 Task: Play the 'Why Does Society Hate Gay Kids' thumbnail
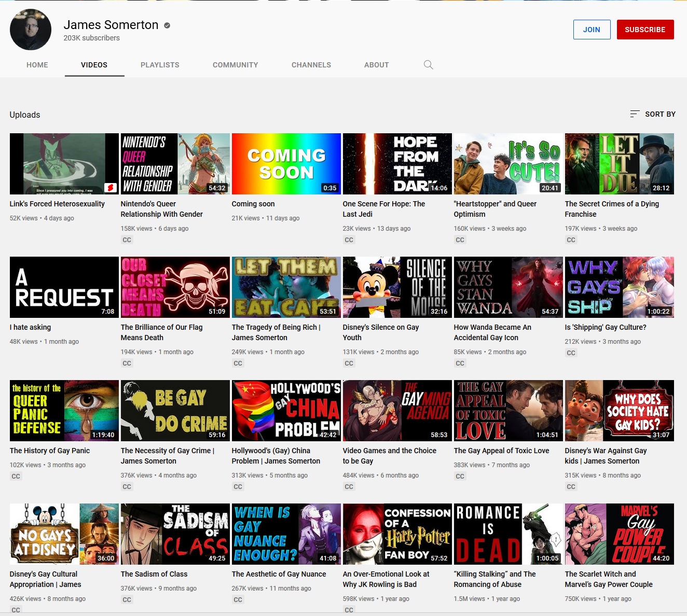620,411
